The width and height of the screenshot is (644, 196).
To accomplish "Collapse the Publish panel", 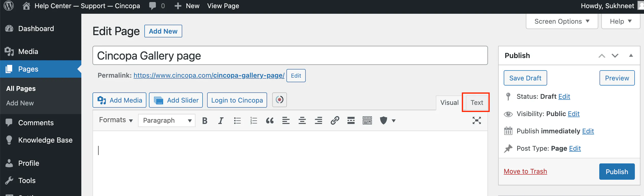I will [x=631, y=55].
